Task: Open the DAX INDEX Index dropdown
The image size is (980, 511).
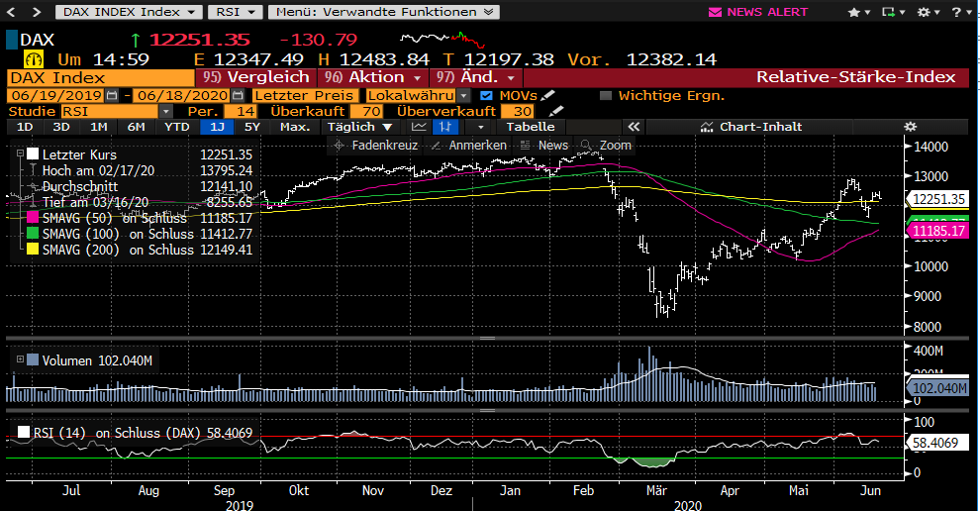Action: pos(129,12)
